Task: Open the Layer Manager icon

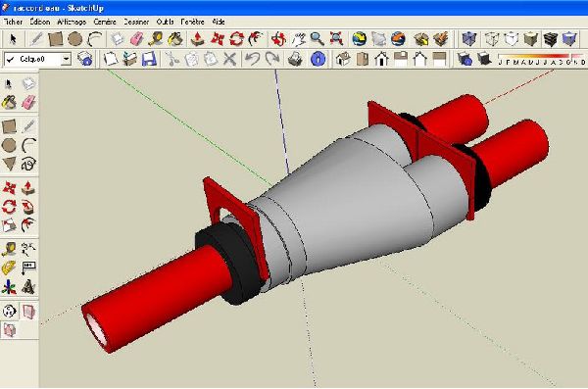Action: 84,59
